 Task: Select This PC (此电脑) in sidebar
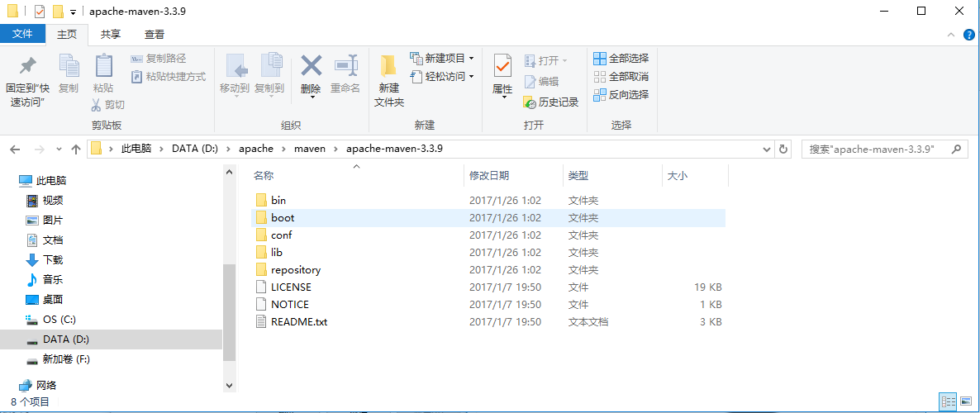click(42, 181)
